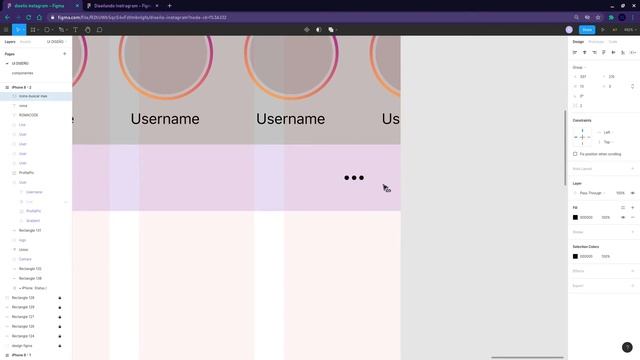640x360 pixels.
Task: Toggle lock on Rectangle 128 layer
Action: click(x=60, y=298)
